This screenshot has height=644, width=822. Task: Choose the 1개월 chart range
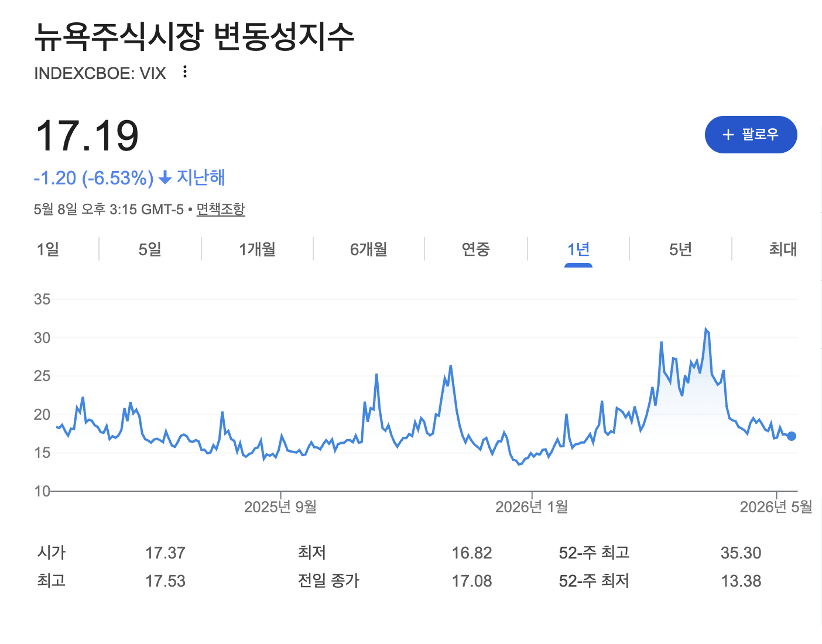[x=257, y=249]
